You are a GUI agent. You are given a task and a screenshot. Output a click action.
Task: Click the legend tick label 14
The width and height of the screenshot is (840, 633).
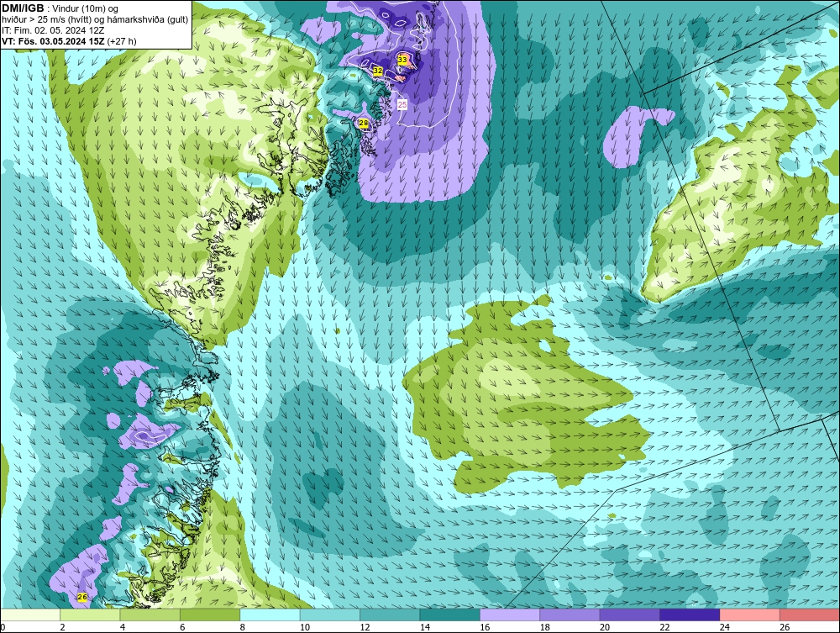click(425, 627)
